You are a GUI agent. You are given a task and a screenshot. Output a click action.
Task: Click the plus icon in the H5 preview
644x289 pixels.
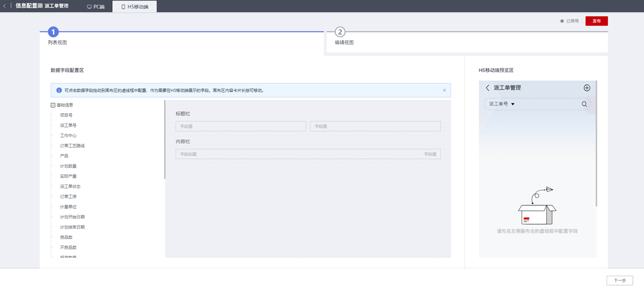click(587, 88)
